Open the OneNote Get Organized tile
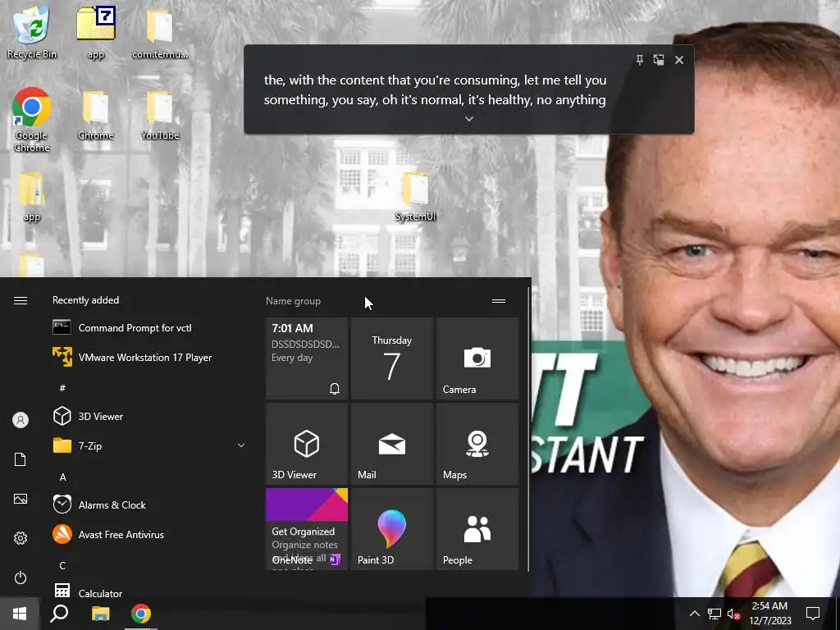The width and height of the screenshot is (840, 630). point(307,529)
